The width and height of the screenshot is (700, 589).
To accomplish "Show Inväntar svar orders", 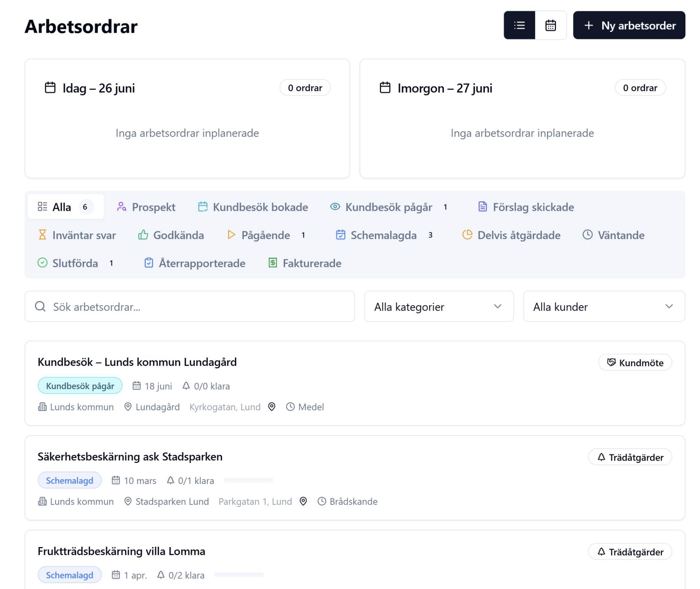I will click(x=77, y=235).
